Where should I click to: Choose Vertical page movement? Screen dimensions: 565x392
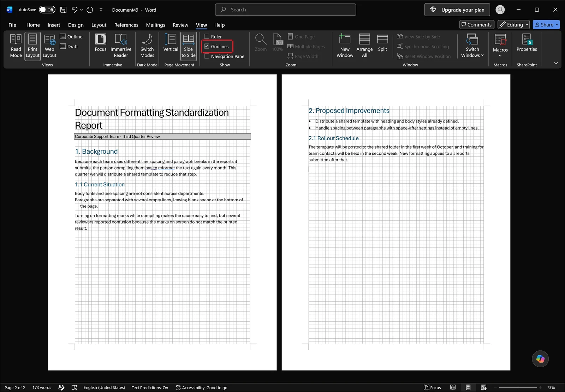[171, 43]
